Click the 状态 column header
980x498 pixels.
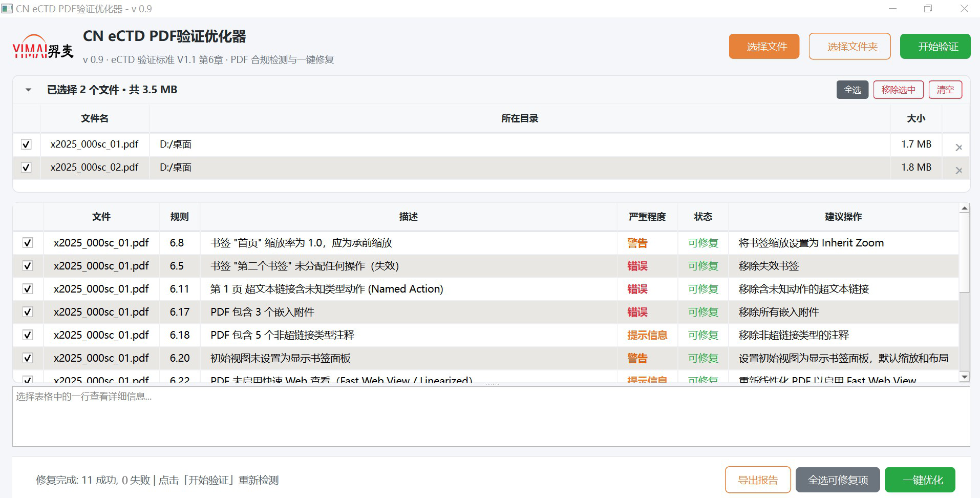(x=703, y=217)
